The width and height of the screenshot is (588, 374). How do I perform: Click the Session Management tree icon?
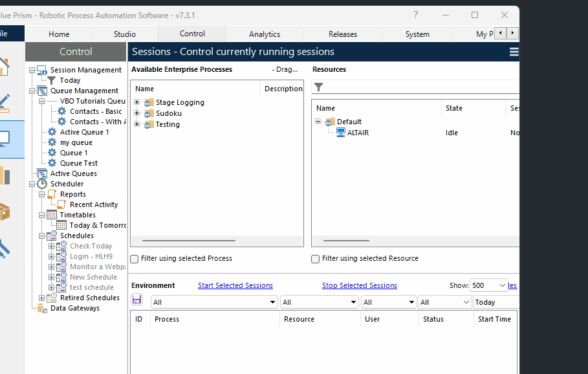(42, 70)
